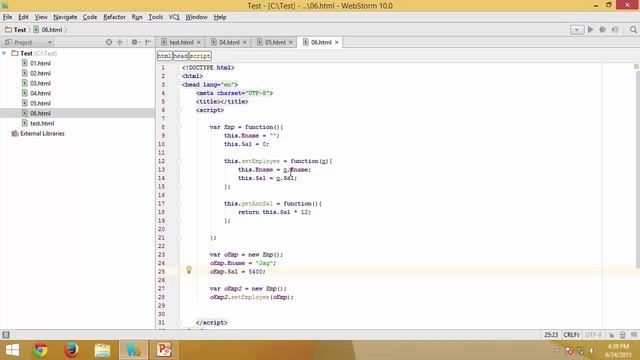The width and height of the screenshot is (640, 360).
Task: Select 05.html in the project tree
Action: pos(40,103)
